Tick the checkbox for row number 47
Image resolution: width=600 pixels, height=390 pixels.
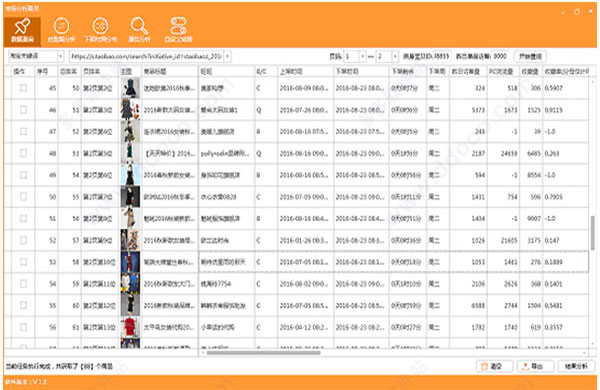[x=23, y=131]
